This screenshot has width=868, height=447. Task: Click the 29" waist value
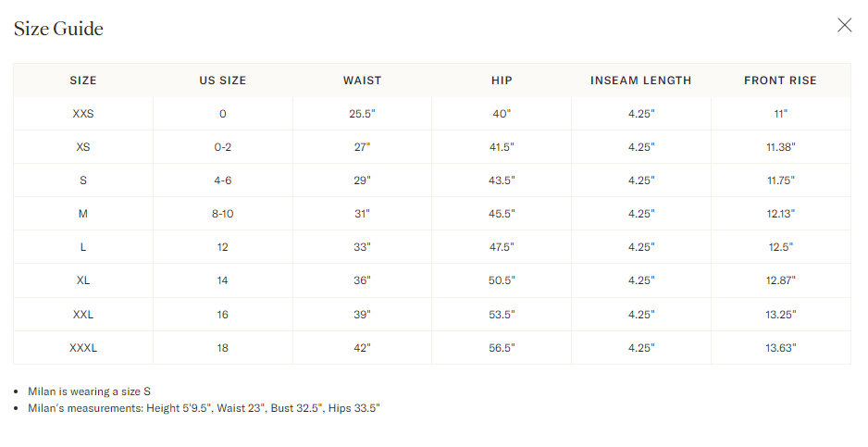point(362,180)
